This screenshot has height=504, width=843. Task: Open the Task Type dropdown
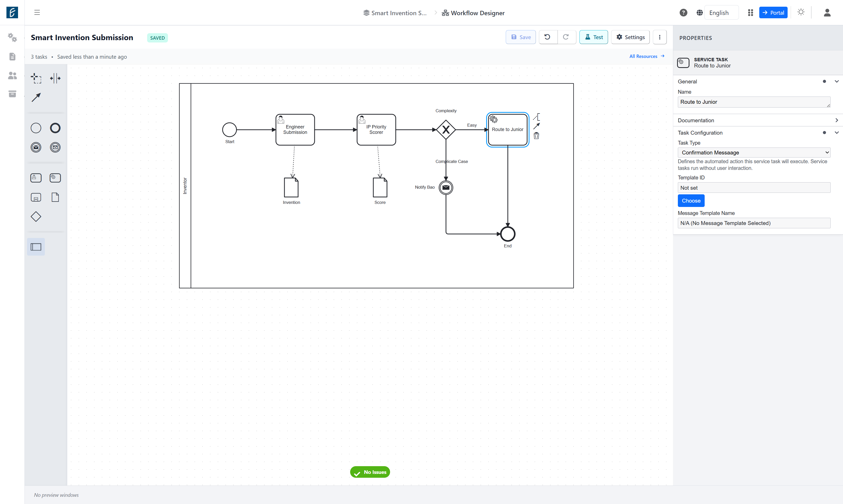point(754,152)
